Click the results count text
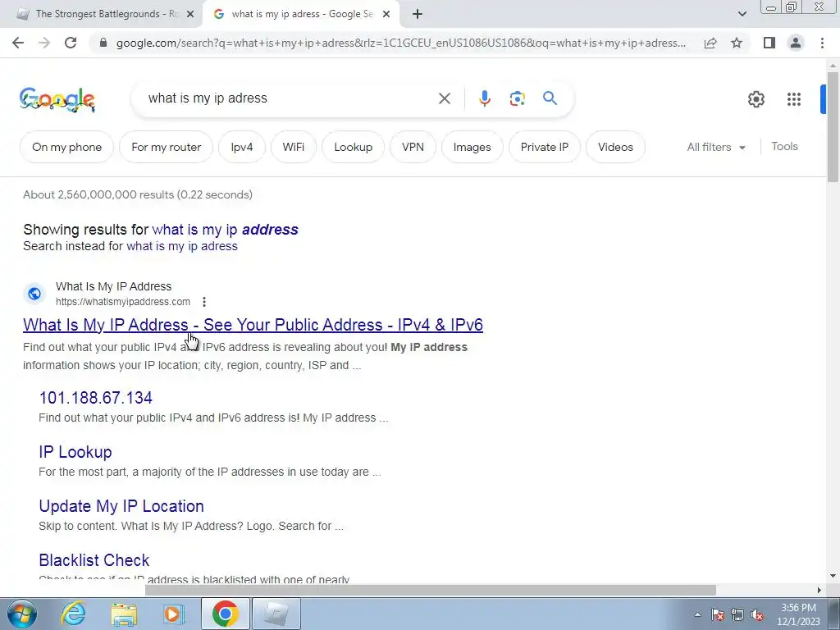This screenshot has height=630, width=840. click(138, 194)
